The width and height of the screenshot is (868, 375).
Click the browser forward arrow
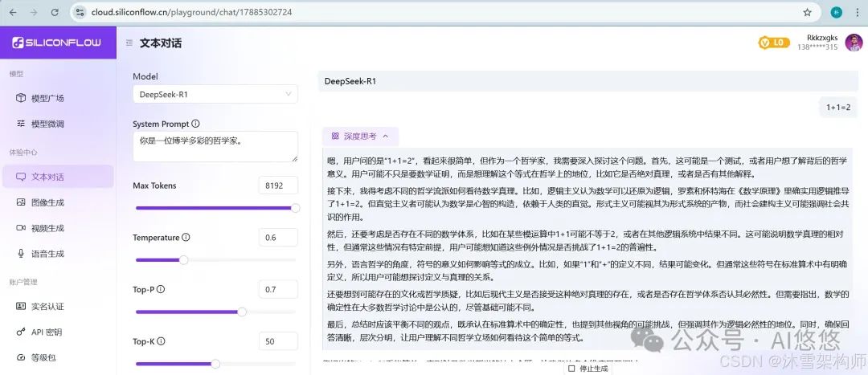pos(34,12)
